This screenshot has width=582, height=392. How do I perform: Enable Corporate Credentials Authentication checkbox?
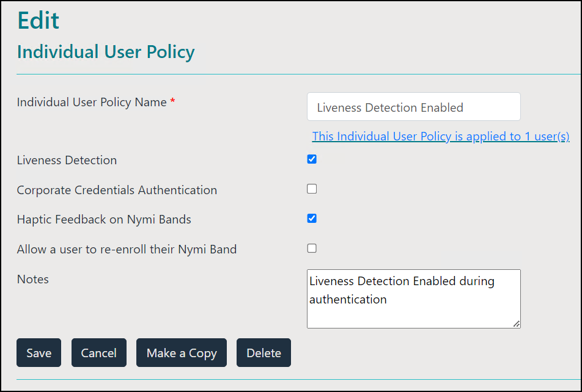pyautogui.click(x=312, y=189)
